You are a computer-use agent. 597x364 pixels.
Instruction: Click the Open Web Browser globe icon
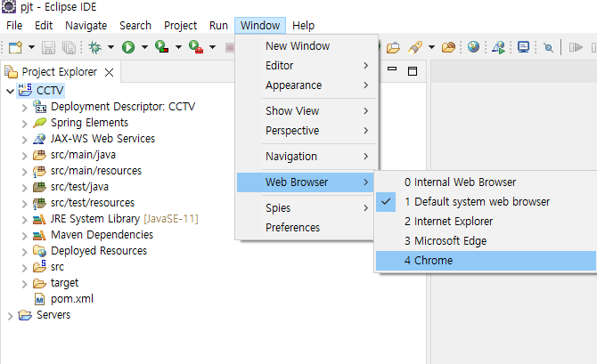[x=473, y=47]
